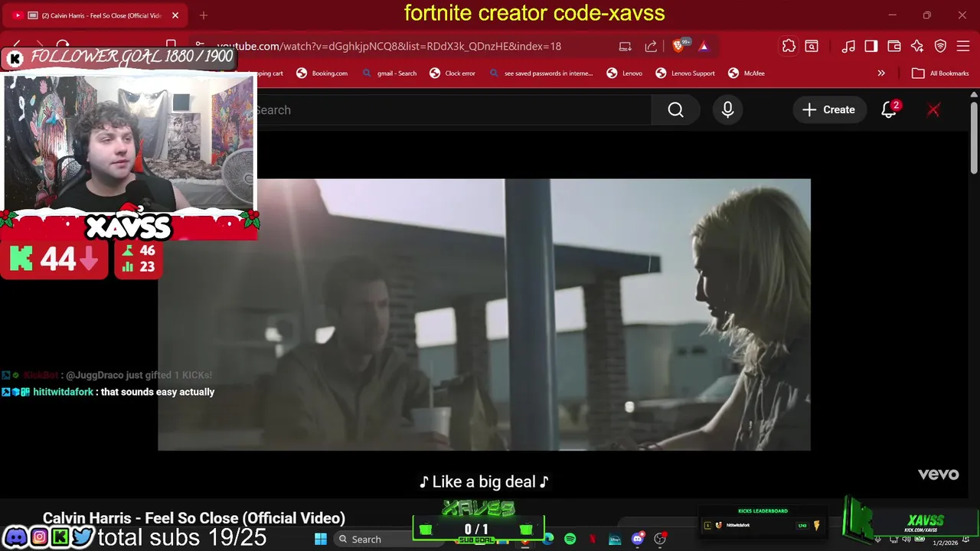
Task: Click the vevo logo watermark link
Action: [x=939, y=474]
